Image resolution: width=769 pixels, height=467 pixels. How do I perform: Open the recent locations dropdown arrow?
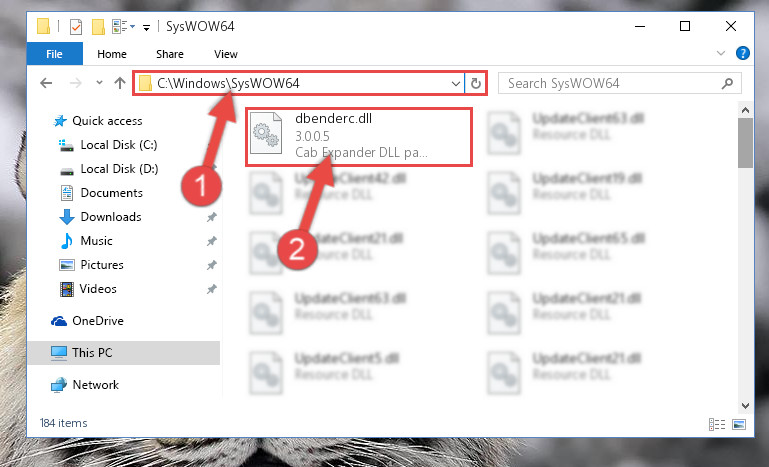point(99,82)
